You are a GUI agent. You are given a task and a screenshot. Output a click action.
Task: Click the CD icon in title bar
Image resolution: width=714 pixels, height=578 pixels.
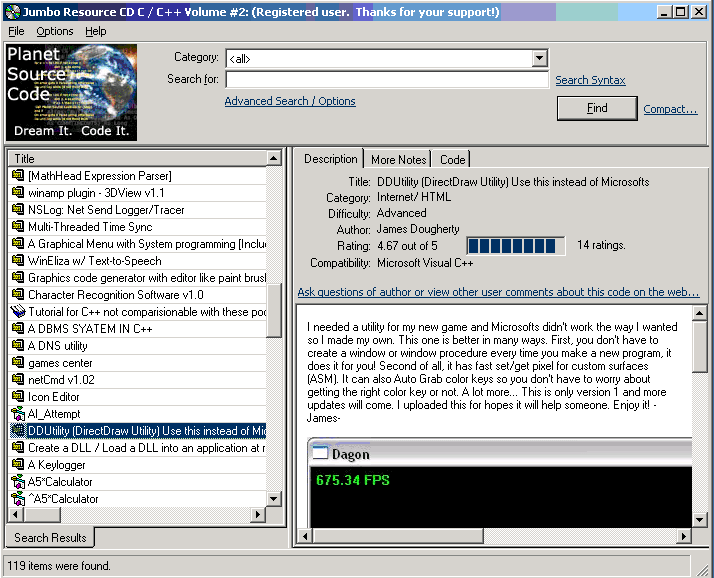12,12
